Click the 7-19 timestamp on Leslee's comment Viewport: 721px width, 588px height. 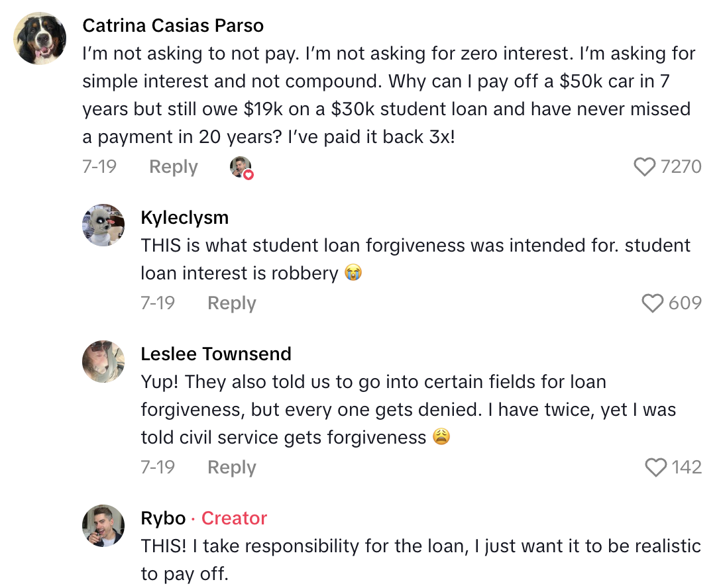click(158, 467)
